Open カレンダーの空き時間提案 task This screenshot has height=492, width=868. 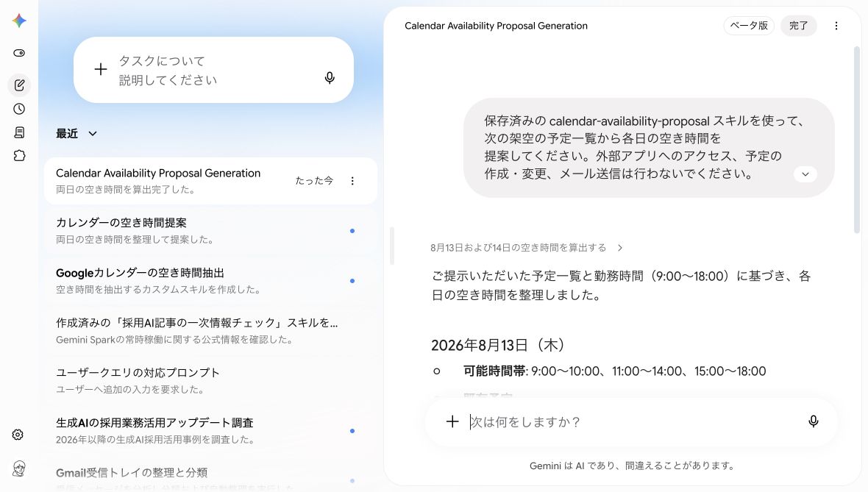click(x=210, y=231)
